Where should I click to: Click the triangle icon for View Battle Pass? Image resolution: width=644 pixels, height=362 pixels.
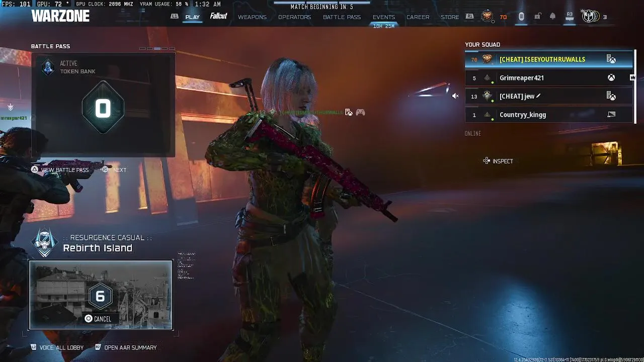[x=35, y=170]
